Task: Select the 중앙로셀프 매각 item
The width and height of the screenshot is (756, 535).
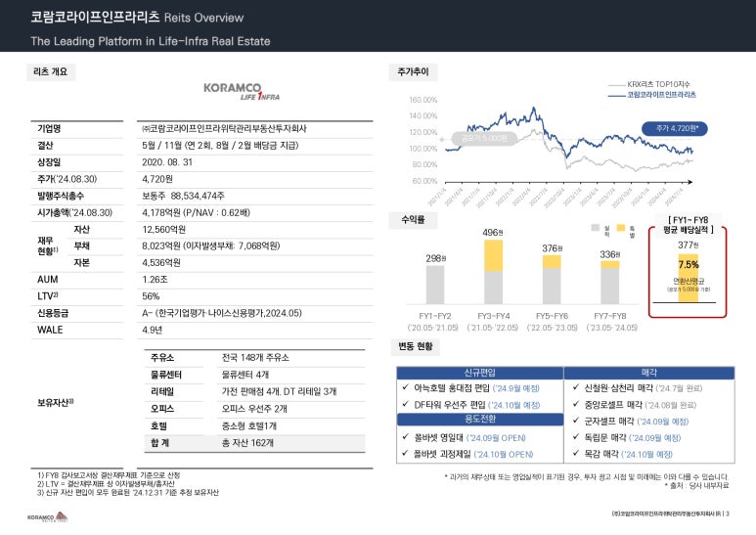Action: tap(635, 405)
